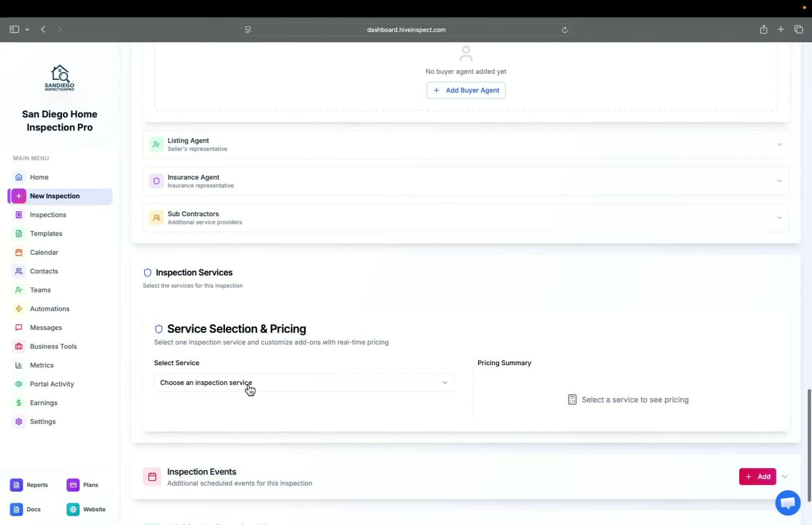Open the Contacts section

point(43,271)
